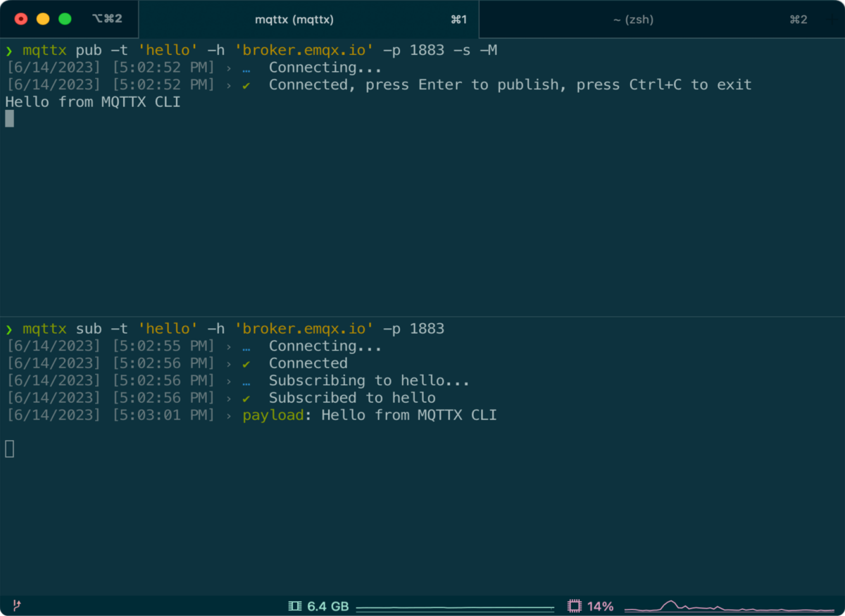The height and width of the screenshot is (616, 845).
Task: Click the ⌘1 shortcut label on mqttx tab
Action: (x=458, y=20)
